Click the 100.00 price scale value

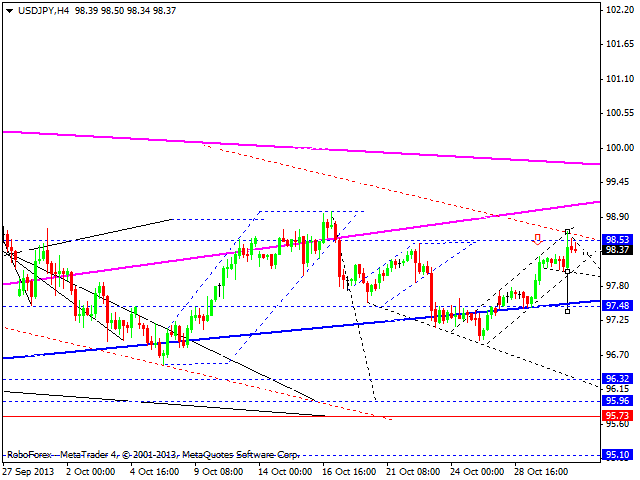tap(620, 148)
